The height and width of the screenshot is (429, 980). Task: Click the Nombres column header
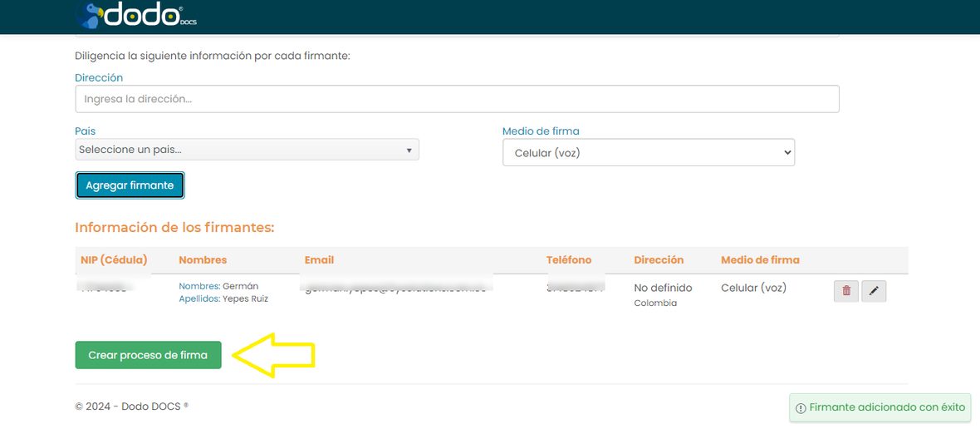(203, 260)
